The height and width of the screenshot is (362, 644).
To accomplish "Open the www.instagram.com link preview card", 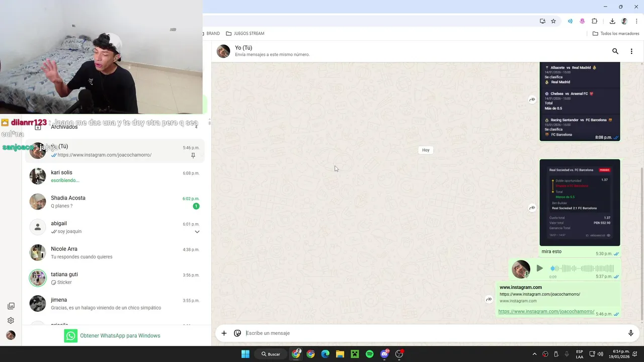I will (x=558, y=294).
